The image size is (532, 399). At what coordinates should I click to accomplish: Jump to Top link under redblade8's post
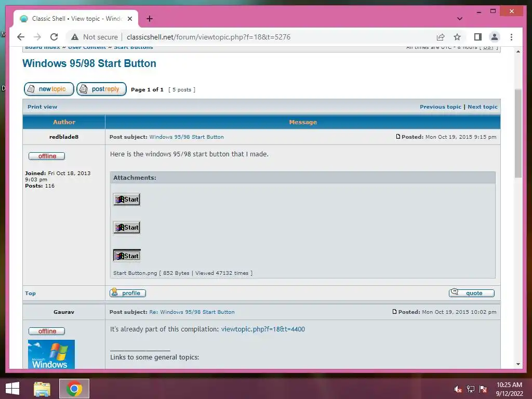30,294
